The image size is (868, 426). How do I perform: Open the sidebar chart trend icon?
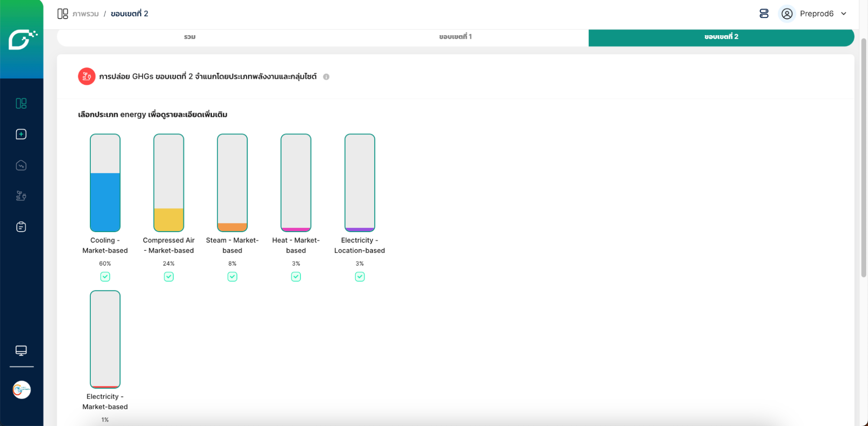click(21, 166)
